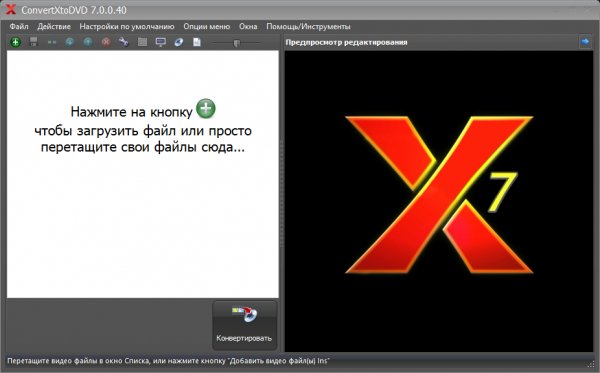Open the Настройки по умолчанию menu
Image resolution: width=600 pixels, height=373 pixels.
point(127,26)
